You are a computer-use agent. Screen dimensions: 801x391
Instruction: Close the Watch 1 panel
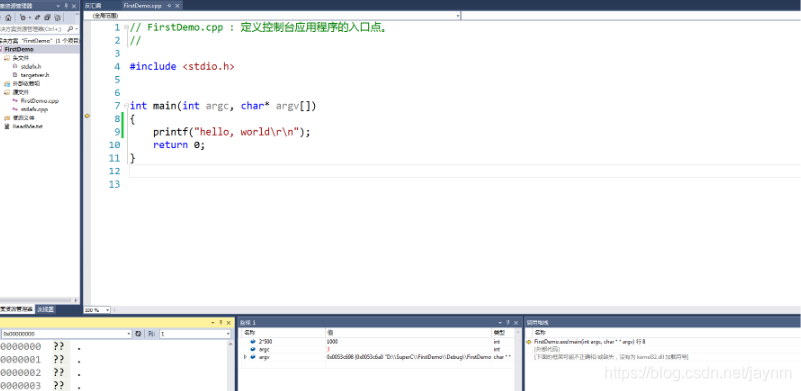[516, 323]
